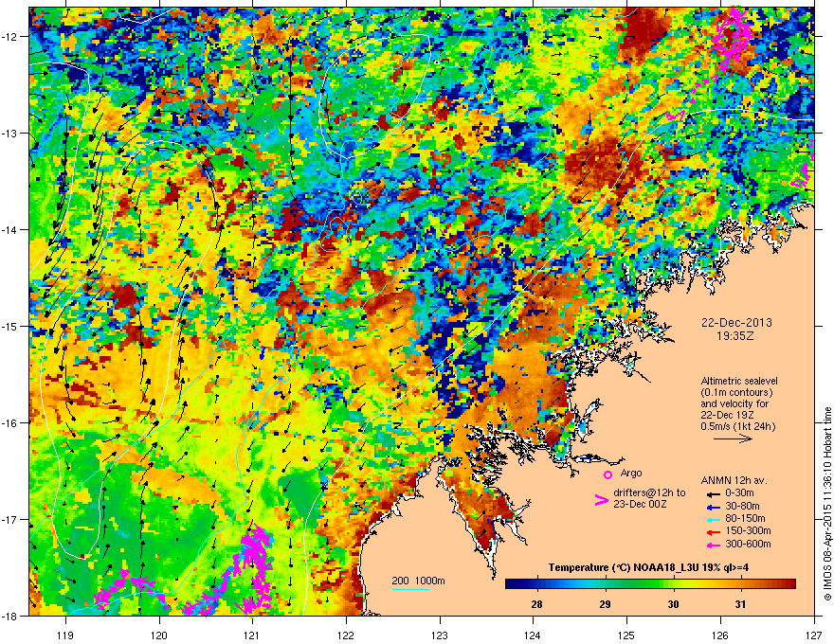The width and height of the screenshot is (834, 644).
Task: Click the '(0.1m contours)' caption text
Action: 736,393
